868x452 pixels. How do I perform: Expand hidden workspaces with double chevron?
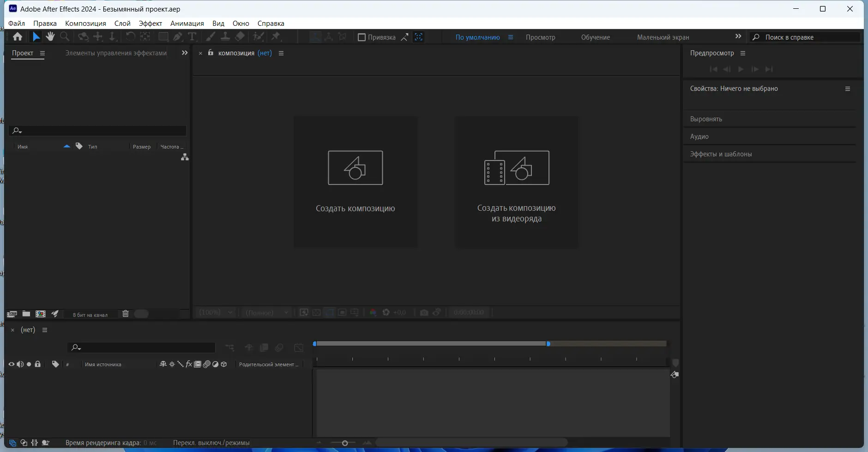[x=738, y=36]
